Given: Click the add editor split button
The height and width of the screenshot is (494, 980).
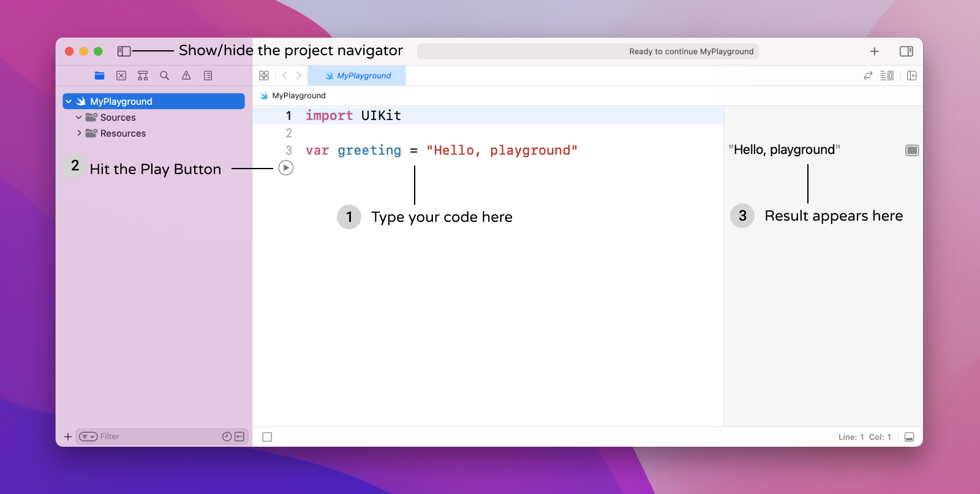Looking at the screenshot, I should [x=912, y=75].
